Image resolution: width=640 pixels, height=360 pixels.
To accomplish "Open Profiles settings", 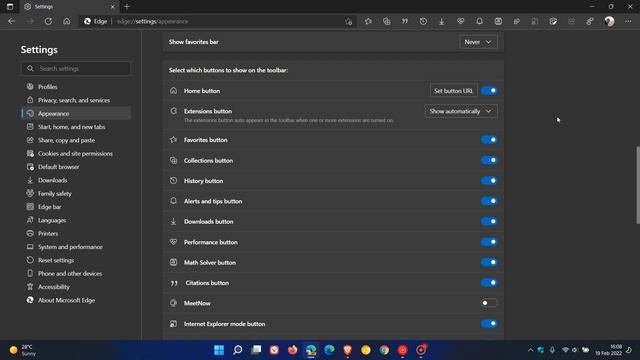I will pyautogui.click(x=76, y=87).
